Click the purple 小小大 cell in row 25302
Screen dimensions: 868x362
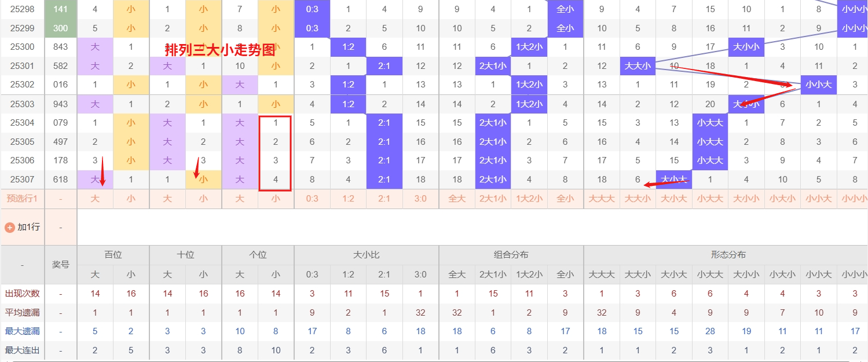819,85
